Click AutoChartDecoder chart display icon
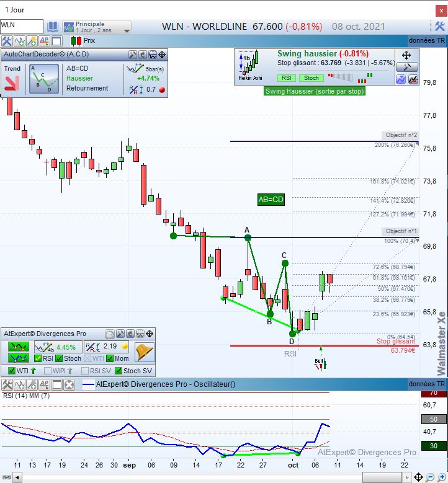 [x=153, y=55]
